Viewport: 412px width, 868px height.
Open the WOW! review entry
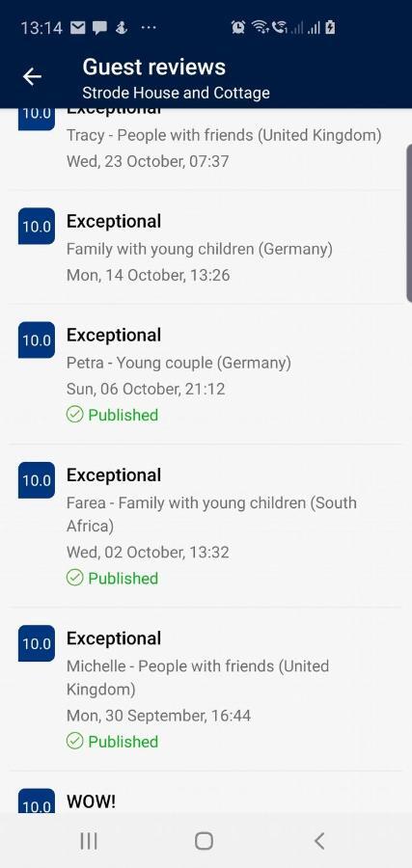click(206, 793)
